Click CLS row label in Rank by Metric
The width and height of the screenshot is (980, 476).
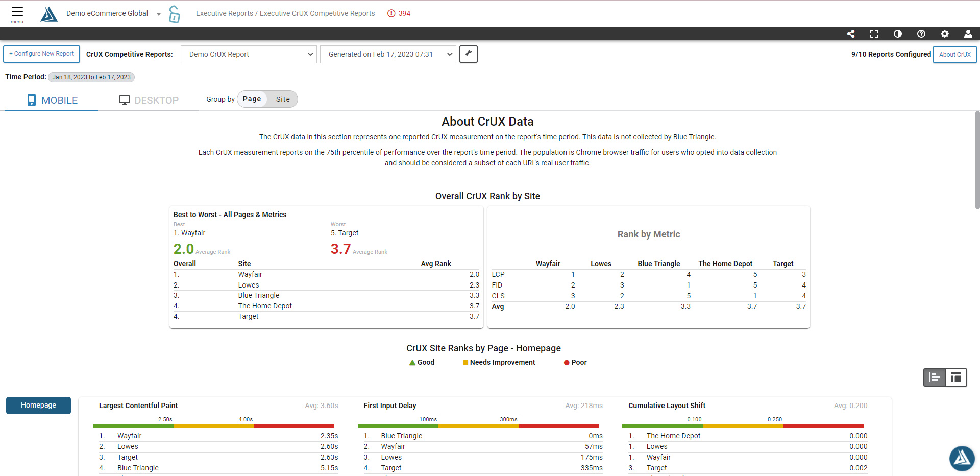pos(498,296)
